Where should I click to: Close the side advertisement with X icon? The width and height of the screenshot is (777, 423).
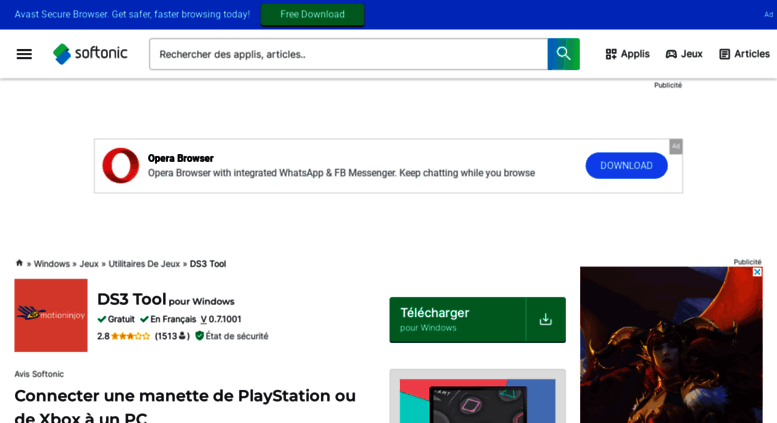pos(757,272)
